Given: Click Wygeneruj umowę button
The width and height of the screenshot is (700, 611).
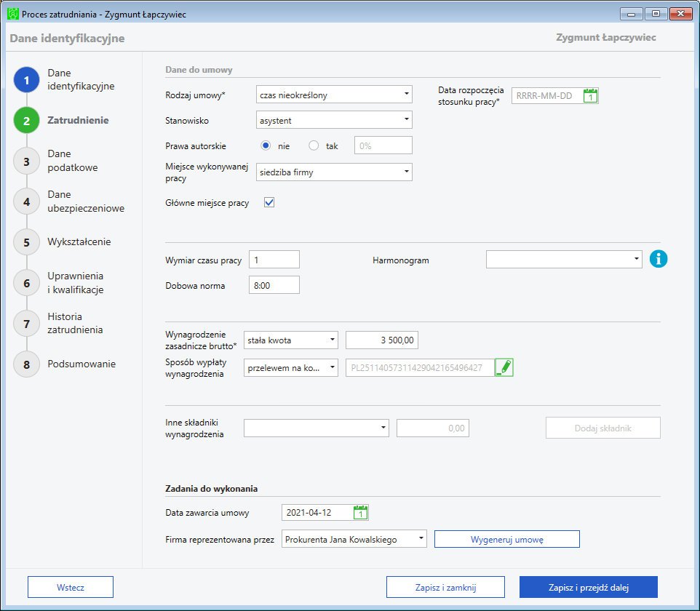Looking at the screenshot, I should [506, 539].
